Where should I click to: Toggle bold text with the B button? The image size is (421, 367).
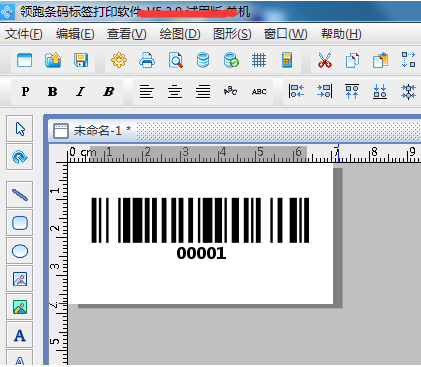(x=52, y=91)
